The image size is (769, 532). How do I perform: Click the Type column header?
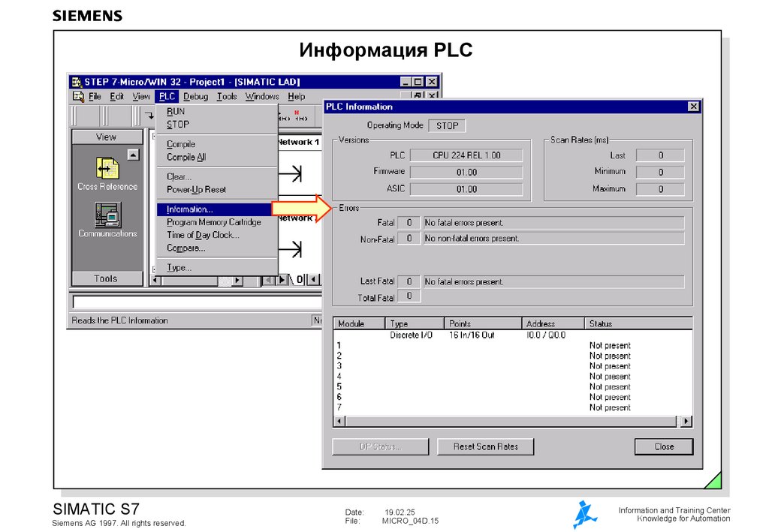coord(414,324)
